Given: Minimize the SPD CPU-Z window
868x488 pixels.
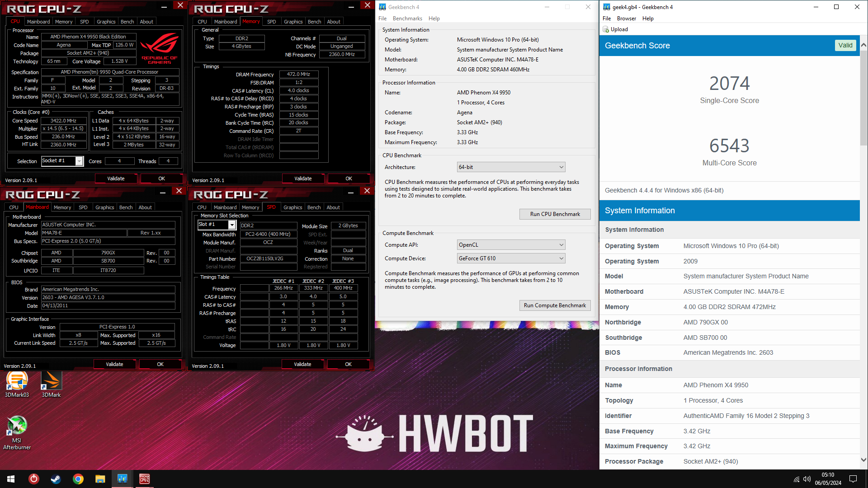Looking at the screenshot, I should pos(351,192).
